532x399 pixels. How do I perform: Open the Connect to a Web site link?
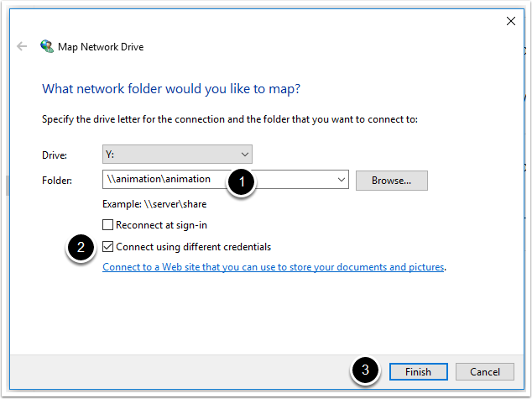[273, 268]
